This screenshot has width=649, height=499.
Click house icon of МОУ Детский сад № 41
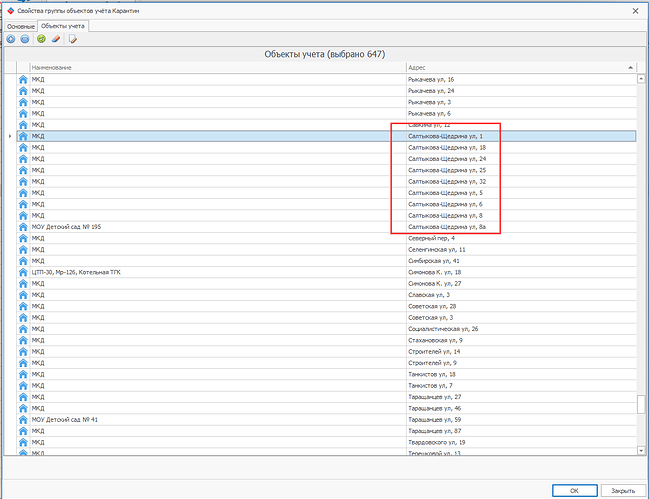coord(23,420)
